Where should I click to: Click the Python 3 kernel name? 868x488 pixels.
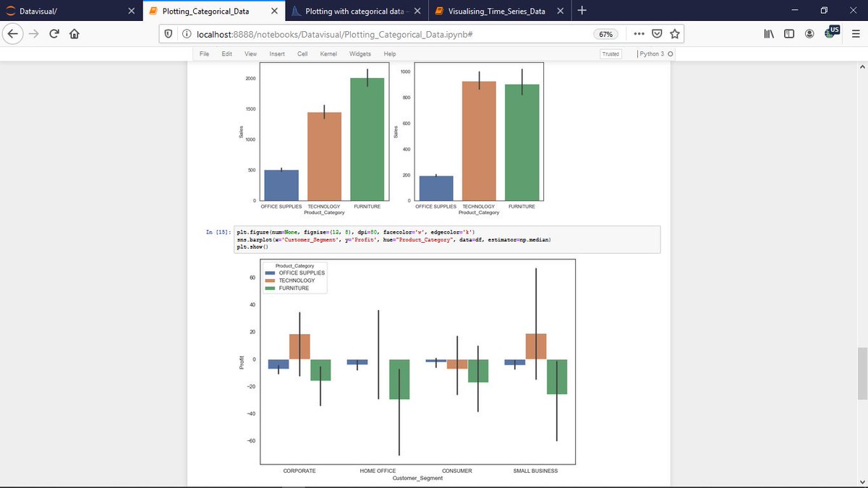click(651, 54)
